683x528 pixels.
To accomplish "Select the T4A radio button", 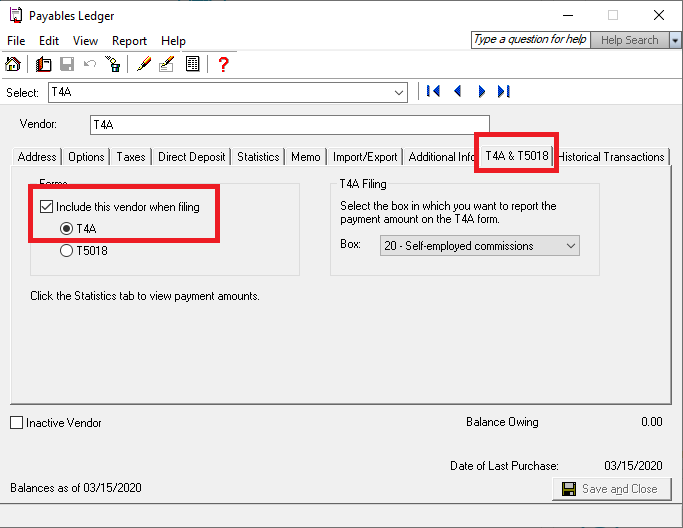I will point(66,228).
